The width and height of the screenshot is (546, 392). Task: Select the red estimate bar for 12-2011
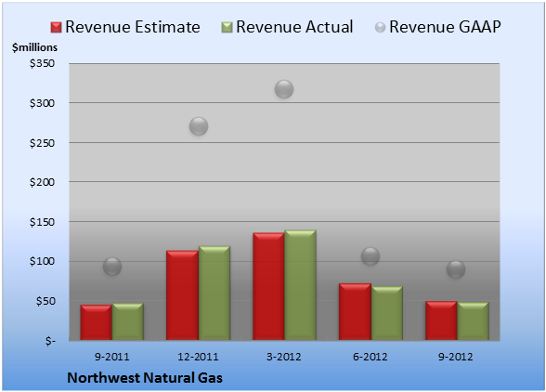pos(182,295)
